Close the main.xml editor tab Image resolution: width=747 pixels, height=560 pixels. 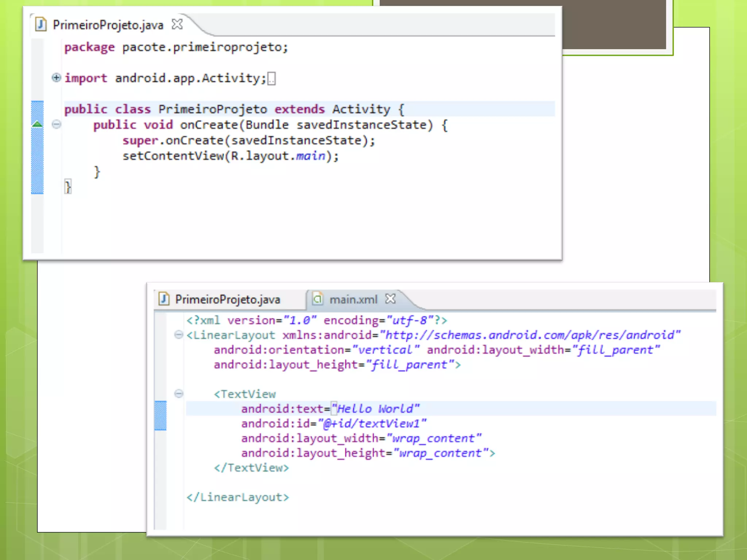(x=390, y=299)
